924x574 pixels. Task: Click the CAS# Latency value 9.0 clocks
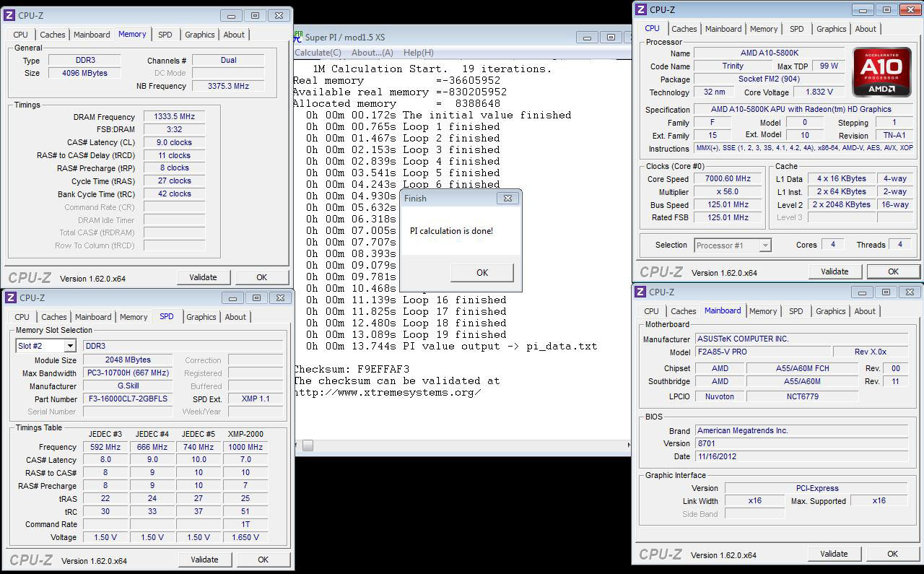(x=175, y=142)
